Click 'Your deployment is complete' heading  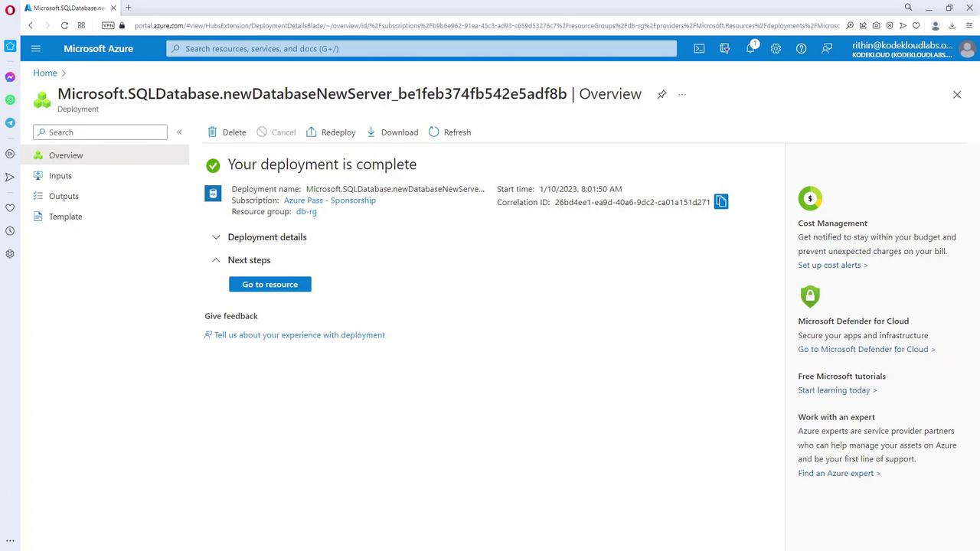[x=322, y=165]
